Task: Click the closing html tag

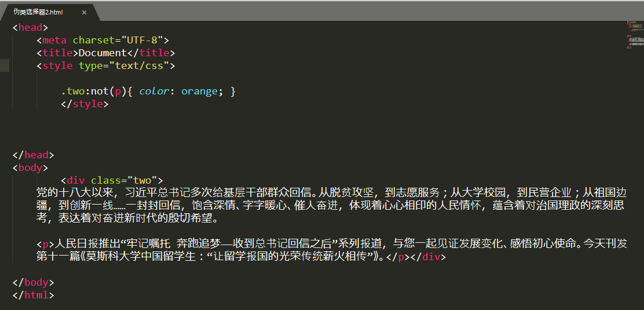Action: [x=33, y=295]
